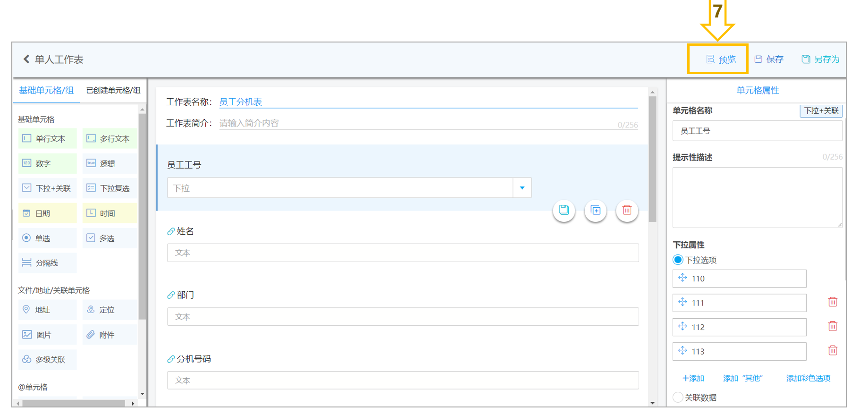868x415 pixels.
Task: Choose 另存为 to save as copy
Action: (x=820, y=59)
